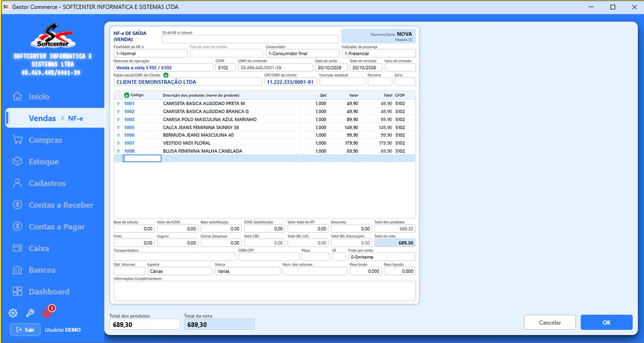
Task: Click the row icon beside product 1008
Action: (x=119, y=151)
